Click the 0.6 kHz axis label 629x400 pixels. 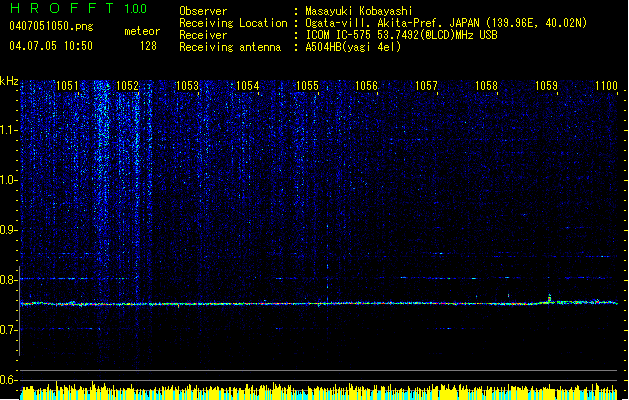[x=9, y=380]
